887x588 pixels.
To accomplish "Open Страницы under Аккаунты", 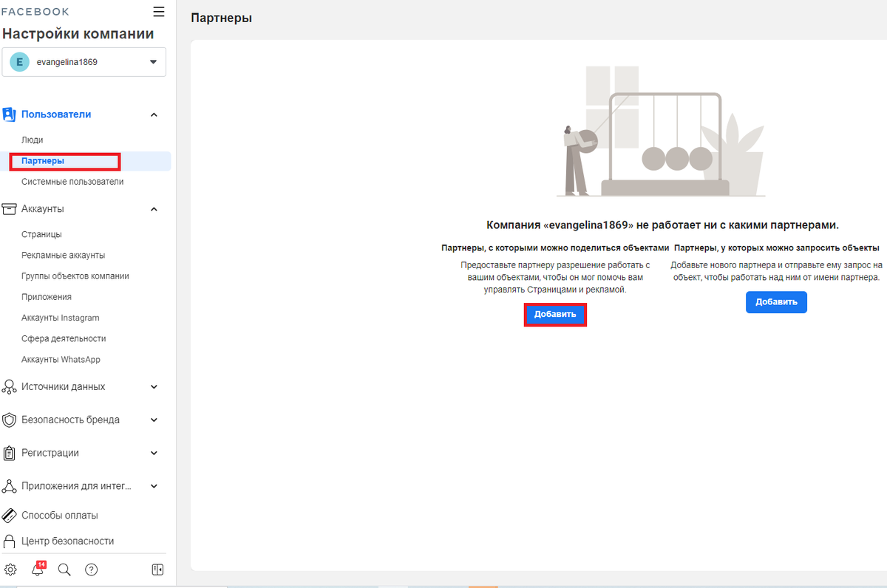I will point(41,234).
